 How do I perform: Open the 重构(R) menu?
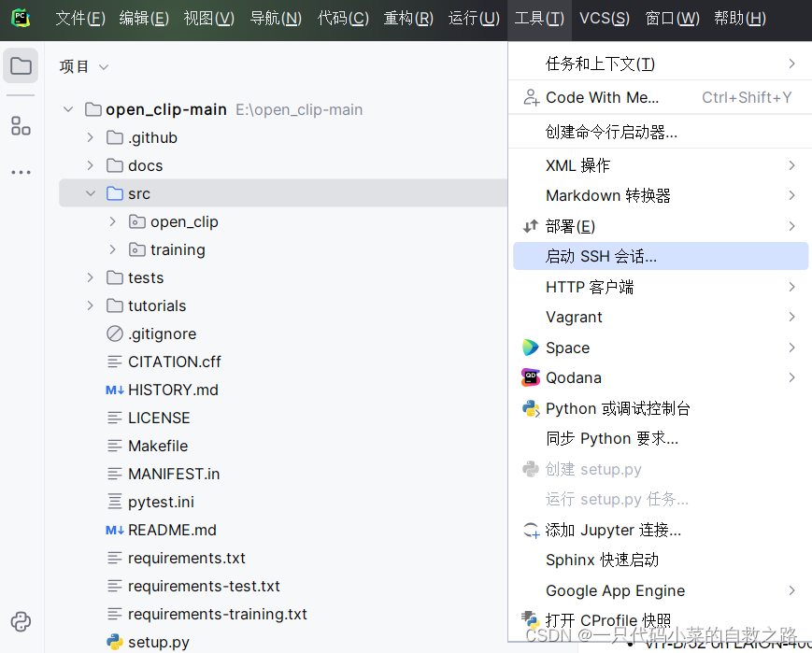point(408,19)
